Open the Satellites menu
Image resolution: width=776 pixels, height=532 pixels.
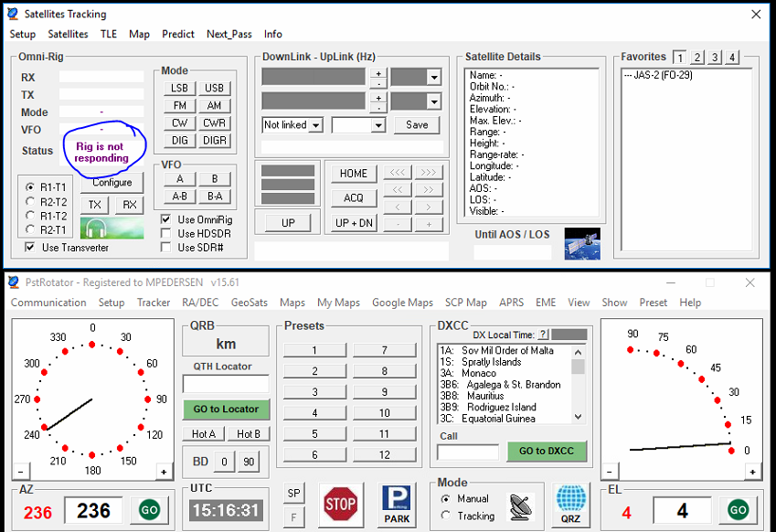[68, 34]
